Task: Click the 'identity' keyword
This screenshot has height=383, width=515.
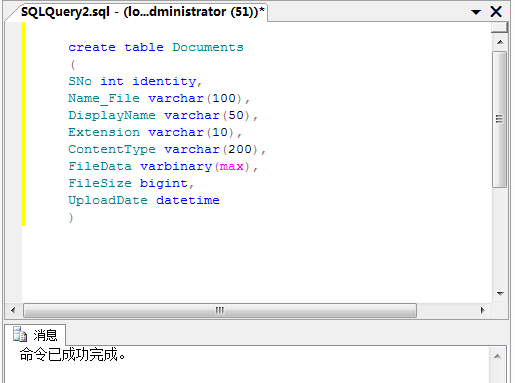Action: coord(164,81)
